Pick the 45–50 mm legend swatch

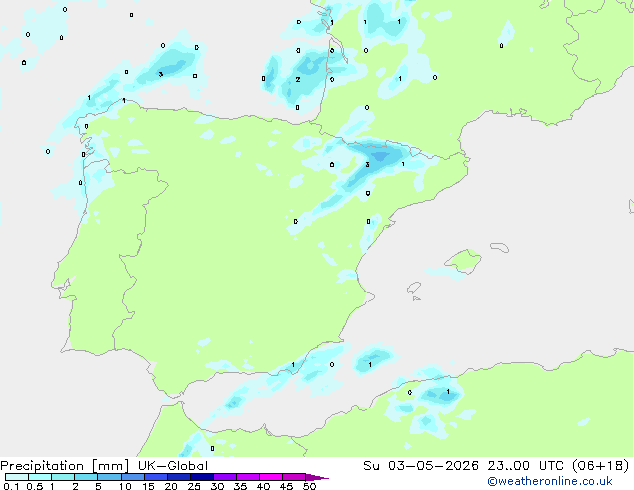pyautogui.click(x=294, y=477)
